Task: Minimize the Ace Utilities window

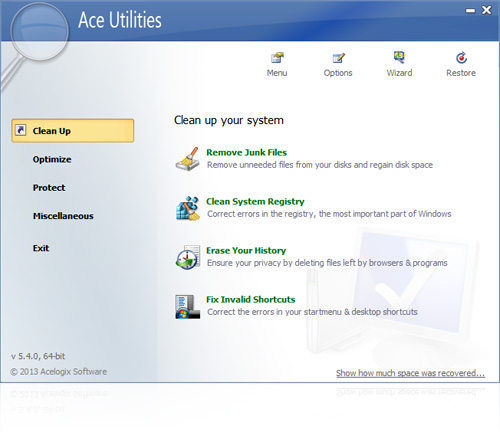Action: tap(470, 11)
